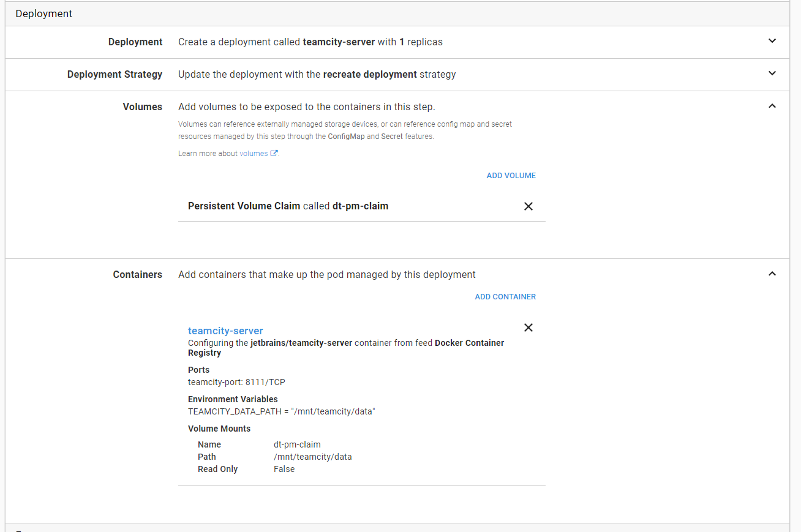Open the teamcity-server container name link

click(x=225, y=331)
